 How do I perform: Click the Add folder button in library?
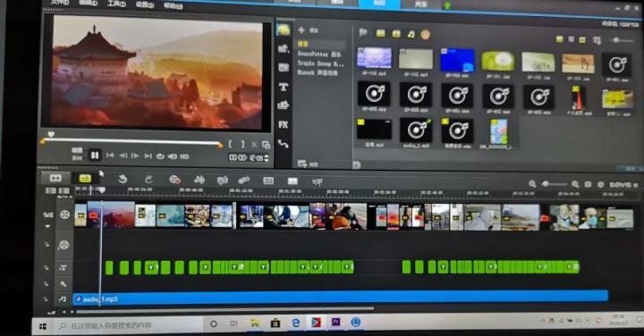coord(307,30)
